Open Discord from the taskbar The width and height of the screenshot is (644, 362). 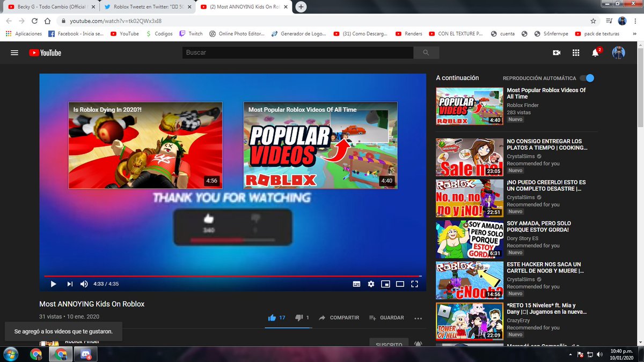coord(85,354)
